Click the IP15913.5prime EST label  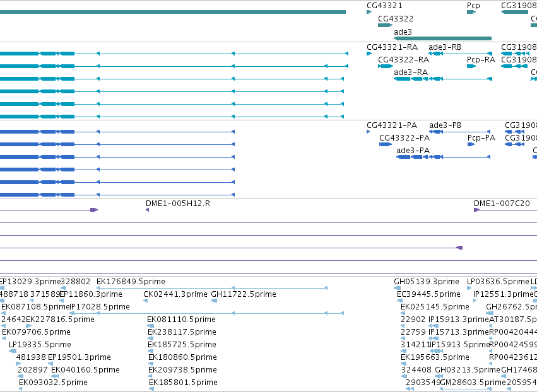[x=460, y=345]
